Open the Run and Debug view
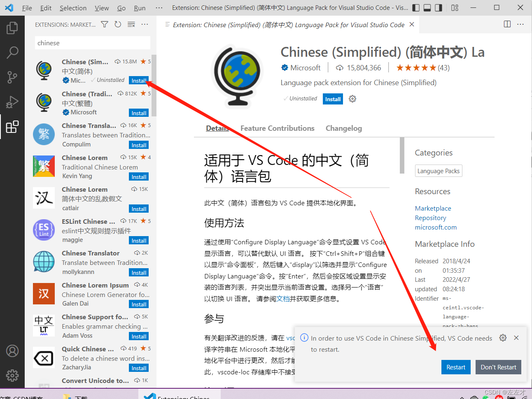The height and width of the screenshot is (399, 532). (12, 102)
